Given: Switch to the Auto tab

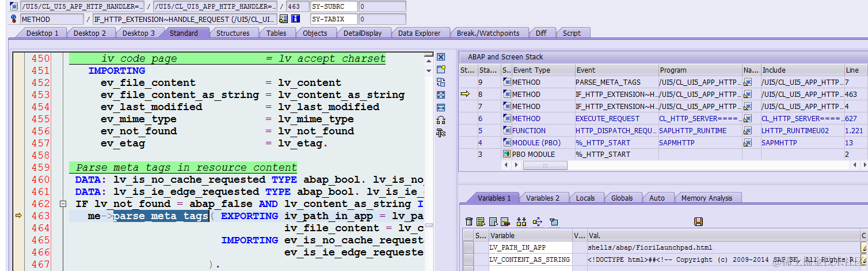Looking at the screenshot, I should pyautogui.click(x=657, y=198).
